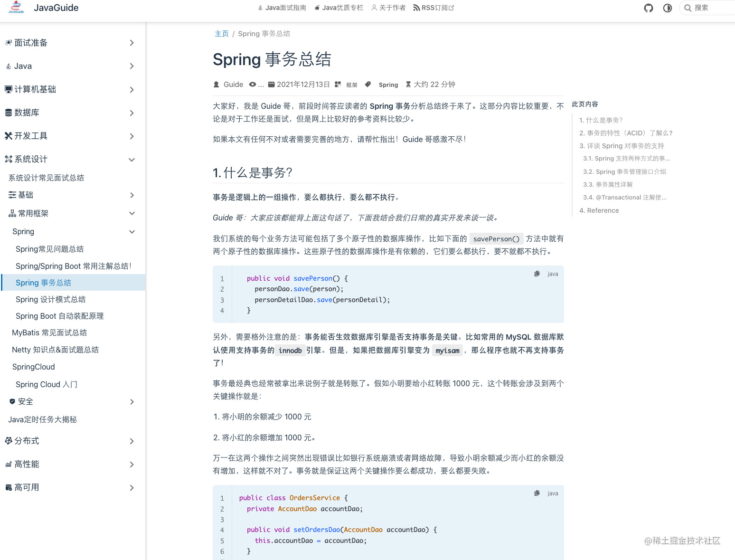Click the page views eye icon
The width and height of the screenshot is (735, 560).
(x=253, y=85)
